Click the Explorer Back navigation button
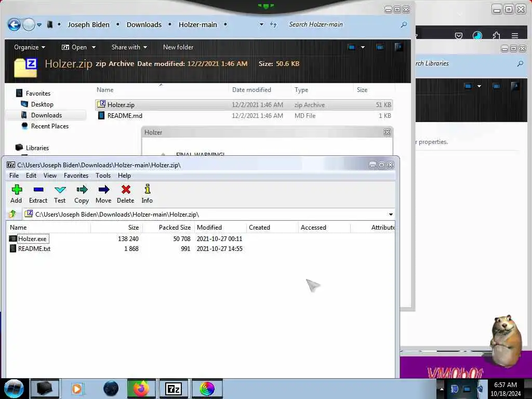 [14, 24]
